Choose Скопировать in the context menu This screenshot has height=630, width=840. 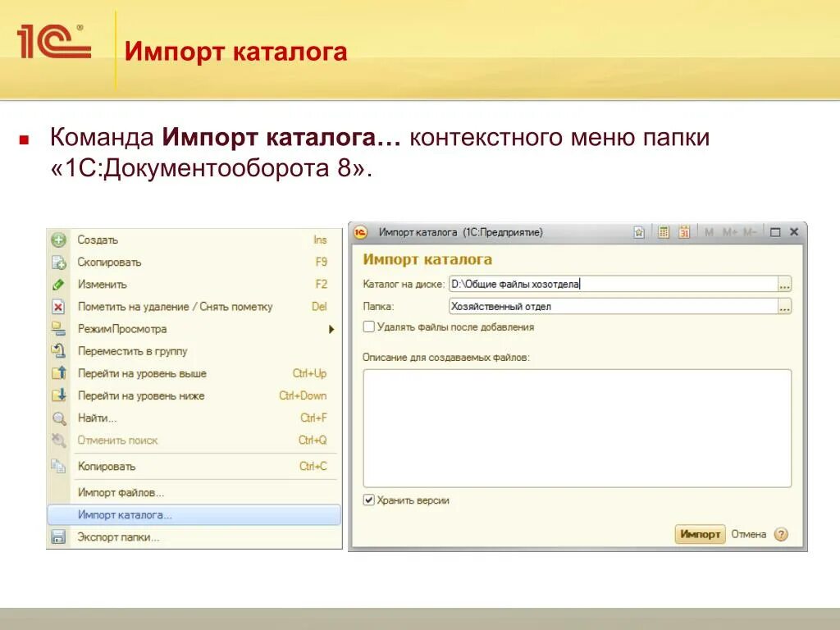[x=194, y=262]
